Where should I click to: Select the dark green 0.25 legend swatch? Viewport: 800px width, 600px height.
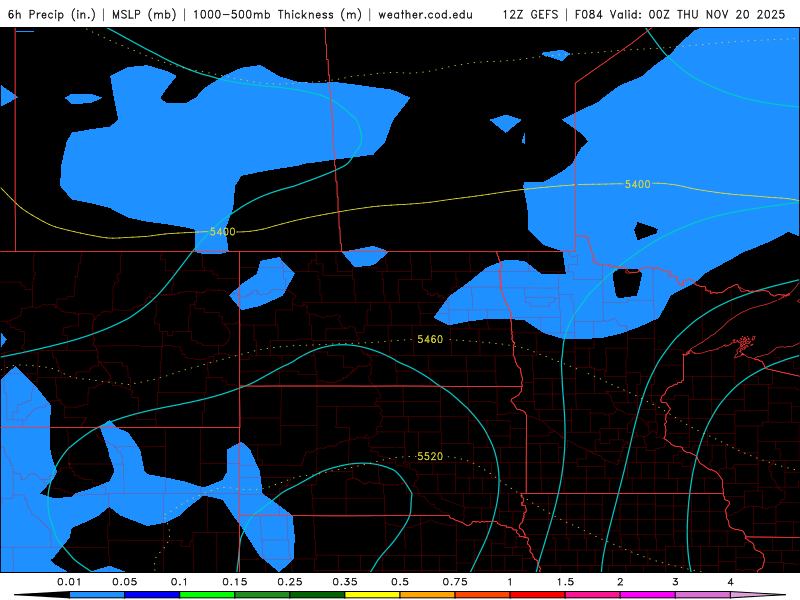click(317, 595)
